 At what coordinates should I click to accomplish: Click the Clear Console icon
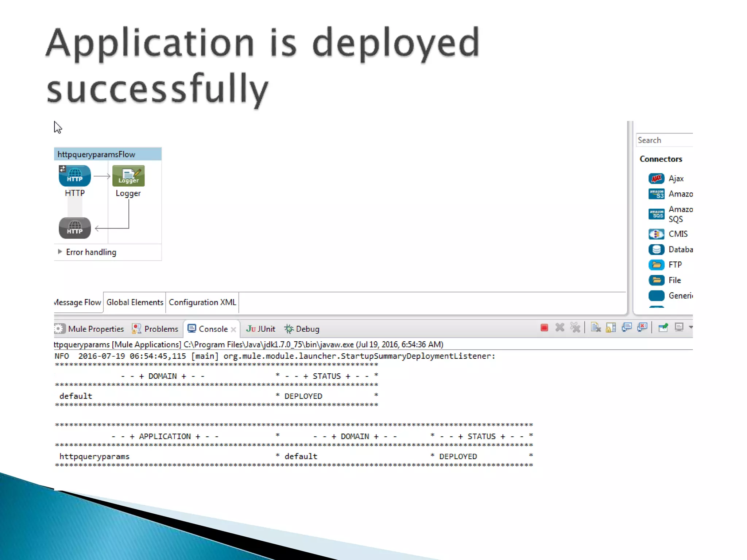[x=595, y=328]
